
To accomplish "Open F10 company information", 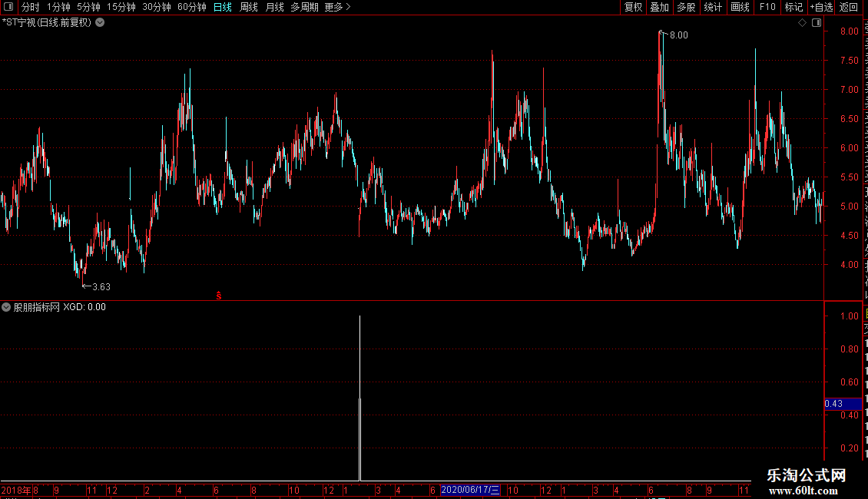I will pos(767,7).
